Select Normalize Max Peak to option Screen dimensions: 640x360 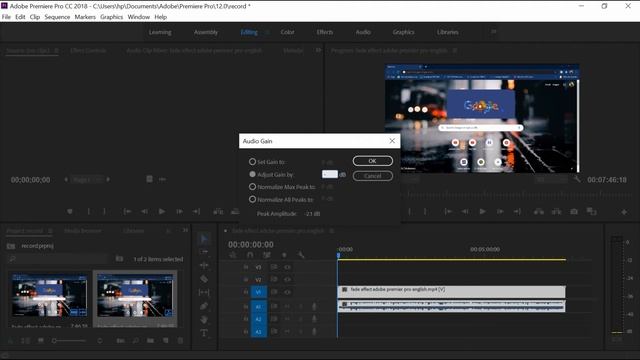(x=252, y=187)
